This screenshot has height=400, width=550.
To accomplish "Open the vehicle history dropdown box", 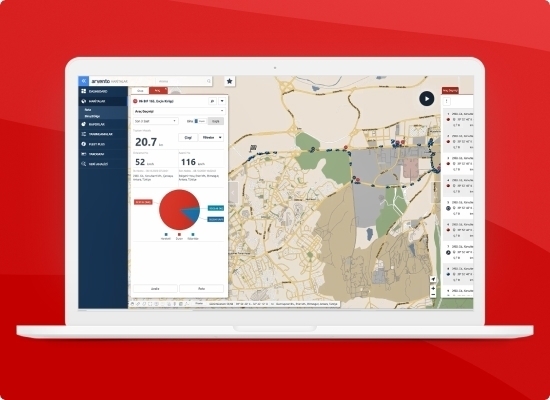I will point(179,111).
